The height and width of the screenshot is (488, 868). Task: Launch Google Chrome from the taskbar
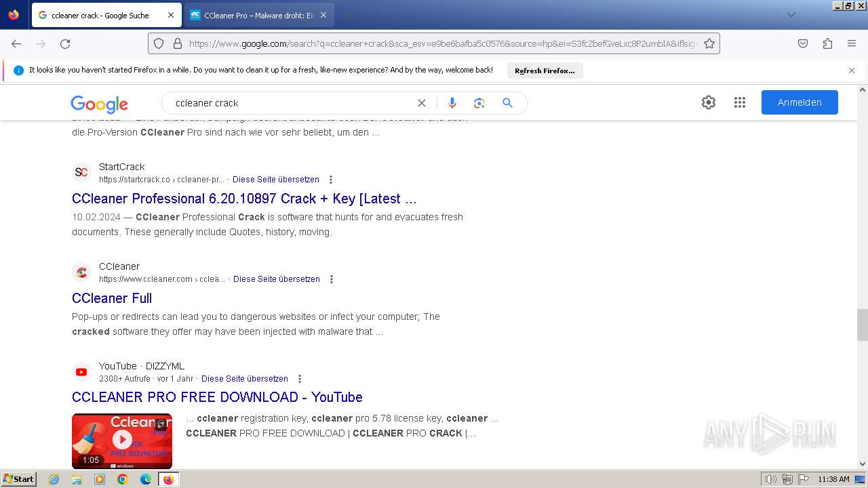point(123,479)
